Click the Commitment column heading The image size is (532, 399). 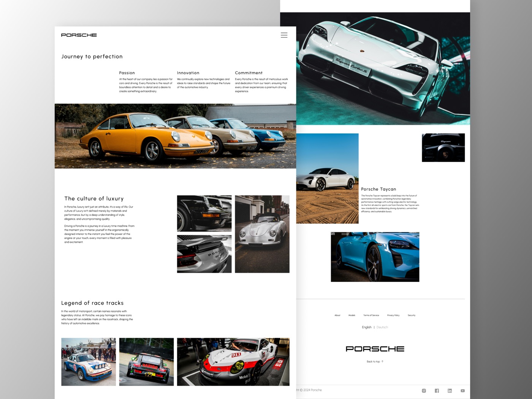pyautogui.click(x=249, y=73)
